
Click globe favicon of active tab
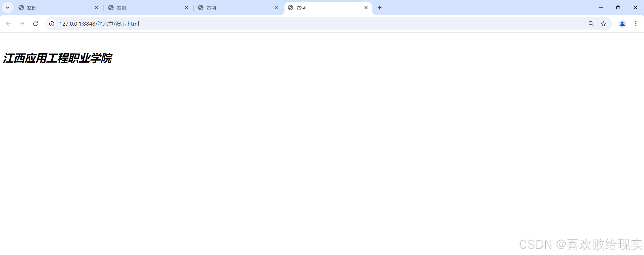point(291,8)
